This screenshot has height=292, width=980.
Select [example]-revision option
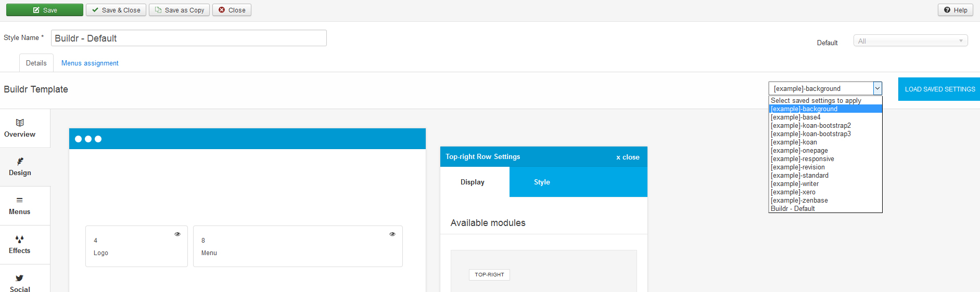point(825,167)
